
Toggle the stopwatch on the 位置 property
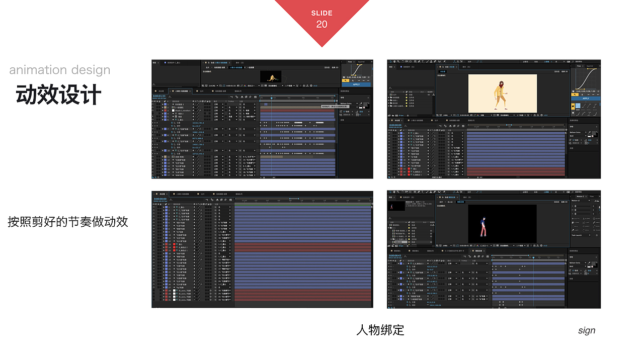(172, 123)
